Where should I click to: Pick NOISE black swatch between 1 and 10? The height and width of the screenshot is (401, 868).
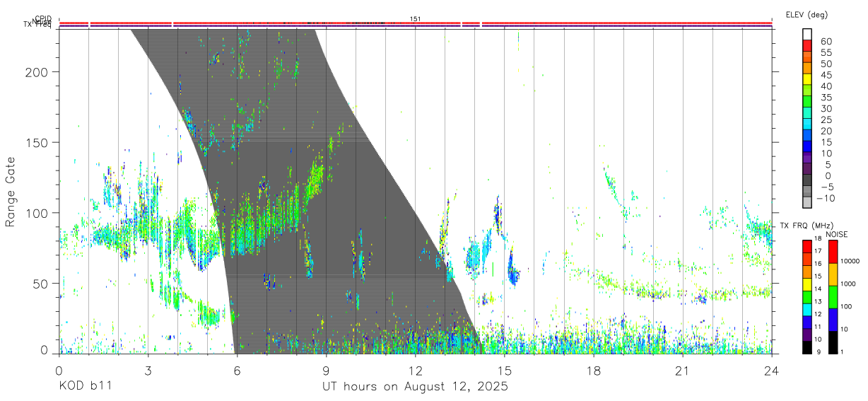point(833,341)
